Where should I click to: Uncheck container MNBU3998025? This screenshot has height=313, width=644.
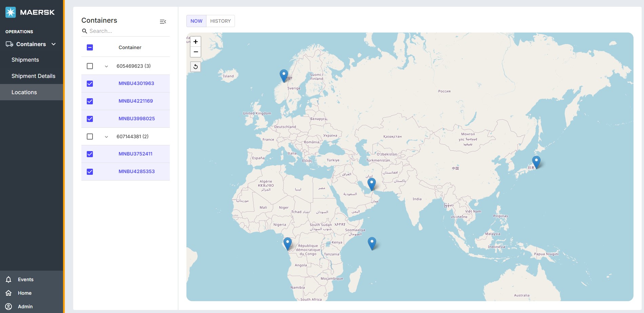click(90, 119)
